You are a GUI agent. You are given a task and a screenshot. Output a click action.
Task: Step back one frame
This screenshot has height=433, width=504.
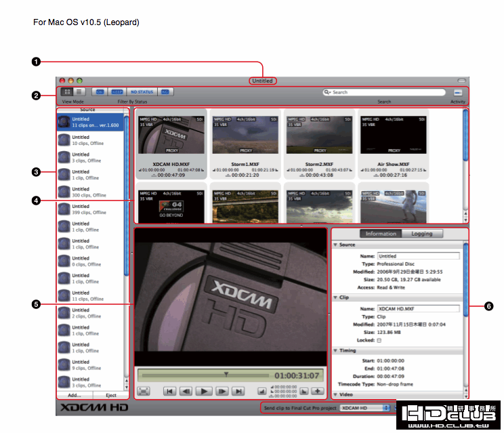point(186,391)
